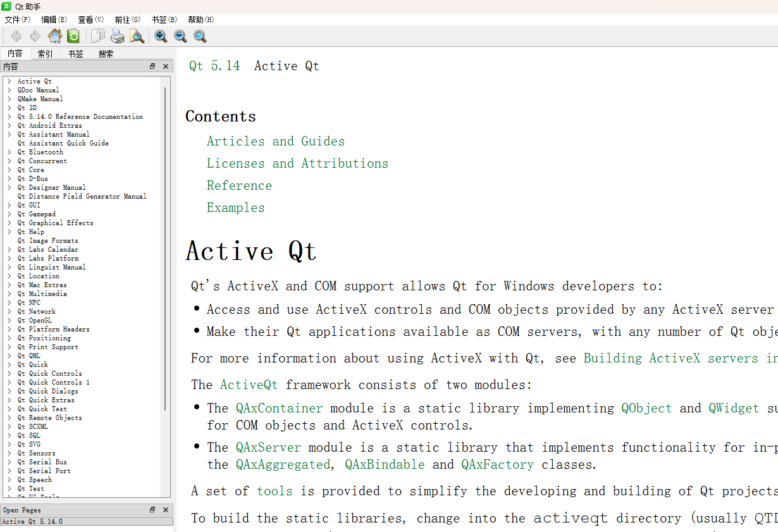Select Qt Distance Field Generator Manual
This screenshot has width=778, height=532.
click(x=82, y=196)
